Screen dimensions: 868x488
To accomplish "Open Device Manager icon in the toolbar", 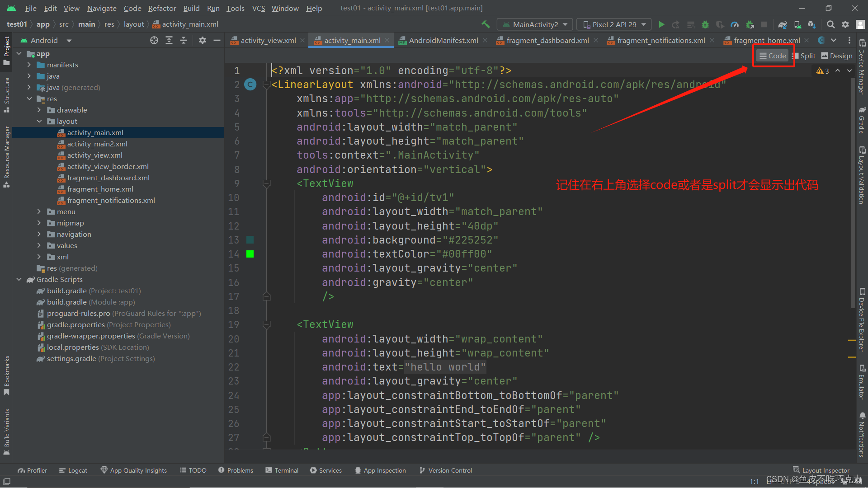I will tap(797, 24).
